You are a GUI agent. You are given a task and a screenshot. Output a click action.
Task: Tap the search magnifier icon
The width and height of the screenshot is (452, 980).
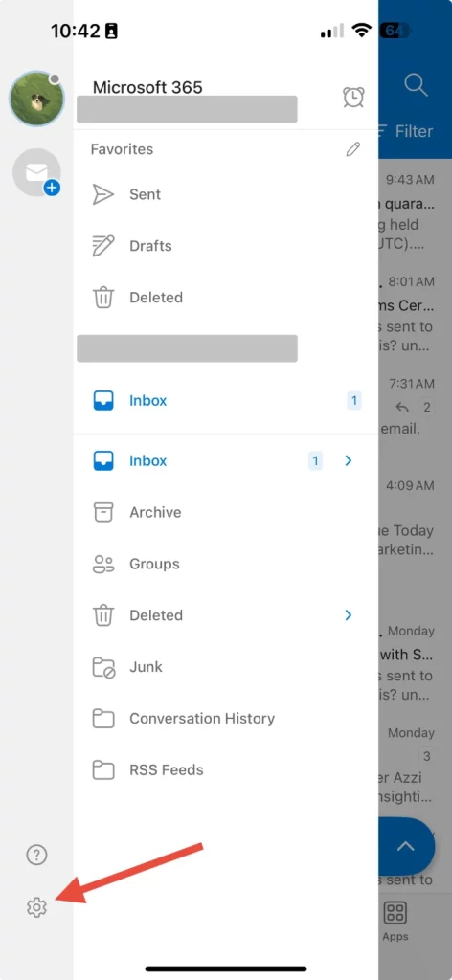(x=416, y=84)
